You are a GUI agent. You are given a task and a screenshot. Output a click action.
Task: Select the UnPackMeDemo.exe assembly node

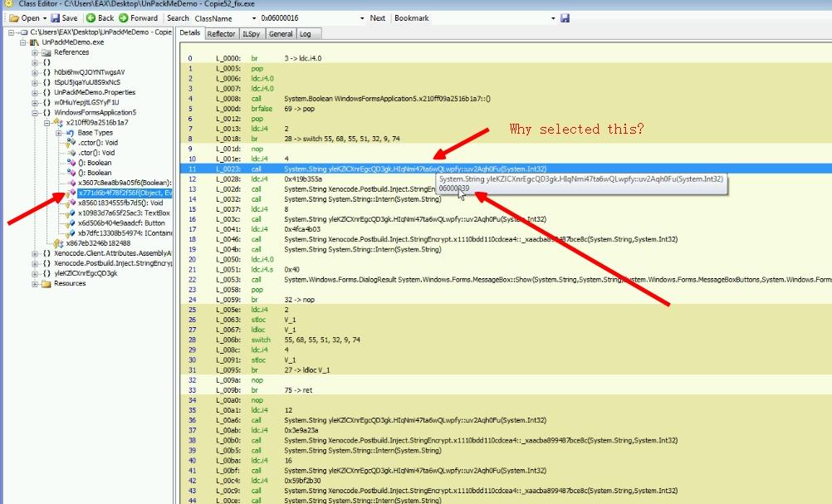tap(65, 42)
